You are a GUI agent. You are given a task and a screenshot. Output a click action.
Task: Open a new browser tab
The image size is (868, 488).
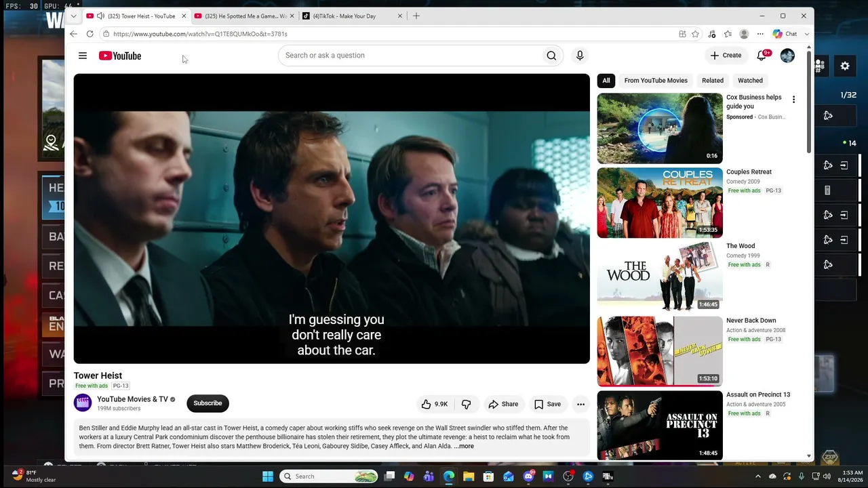click(416, 16)
